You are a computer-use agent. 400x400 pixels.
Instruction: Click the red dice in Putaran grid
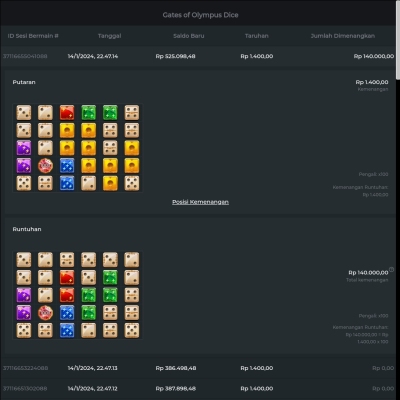pyautogui.click(x=67, y=113)
